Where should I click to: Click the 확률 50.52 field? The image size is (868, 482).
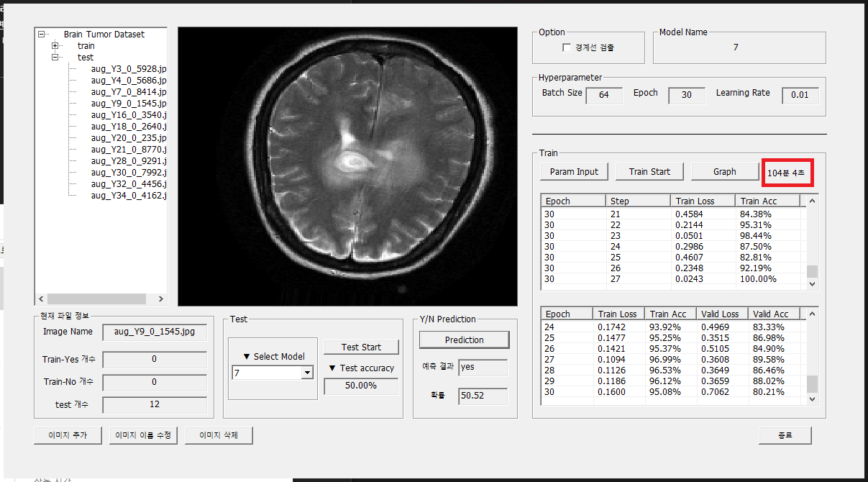point(483,396)
